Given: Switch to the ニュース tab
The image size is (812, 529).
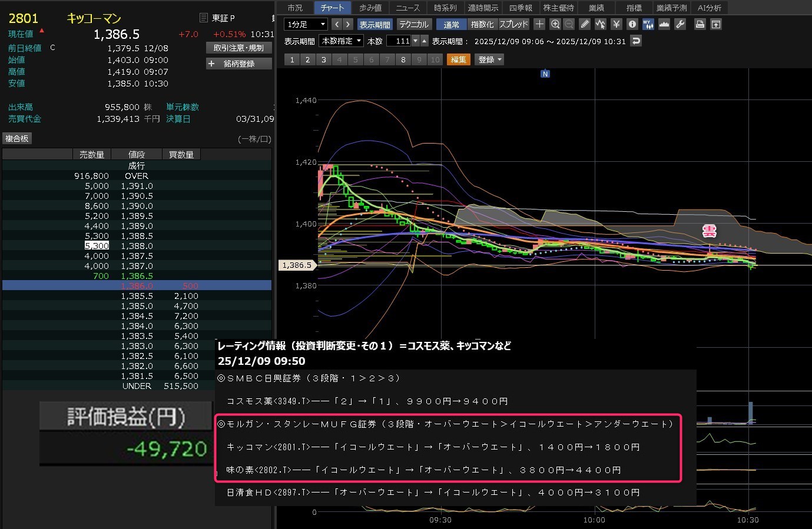Looking at the screenshot, I should click(407, 8).
